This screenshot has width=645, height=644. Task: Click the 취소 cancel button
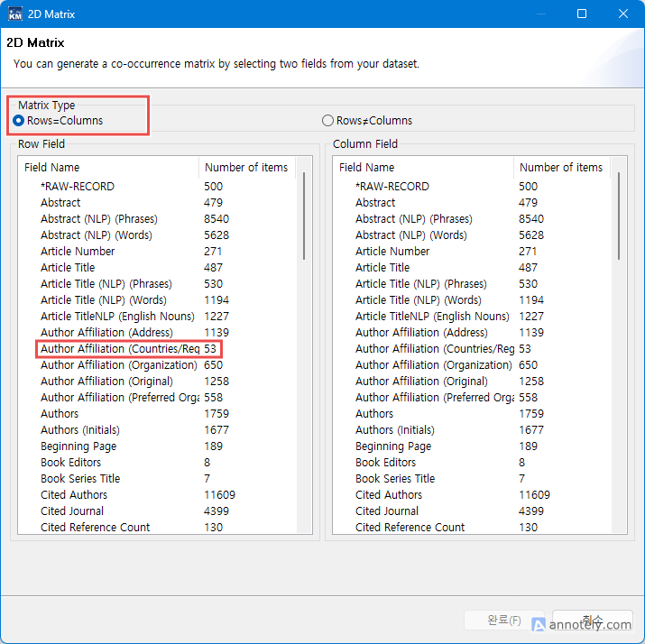(x=593, y=621)
